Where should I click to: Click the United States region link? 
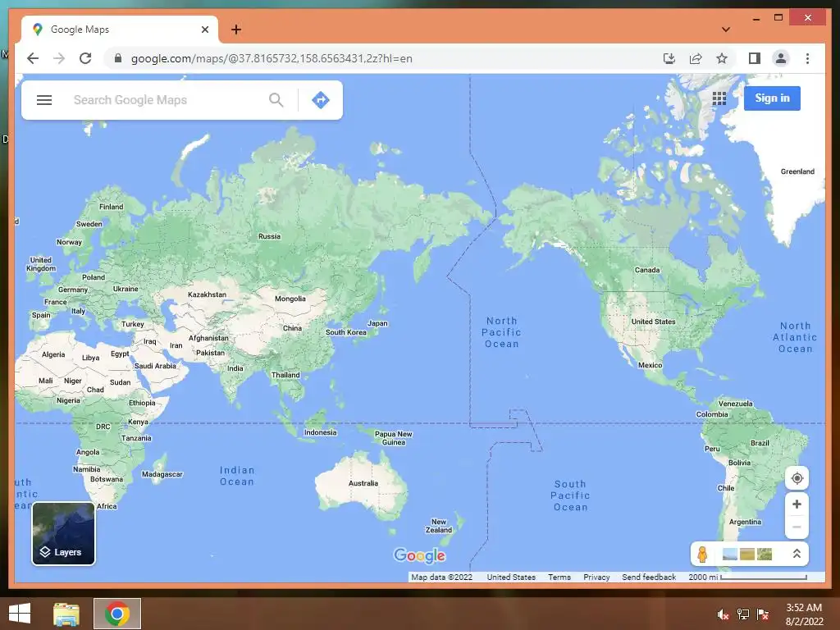click(511, 577)
